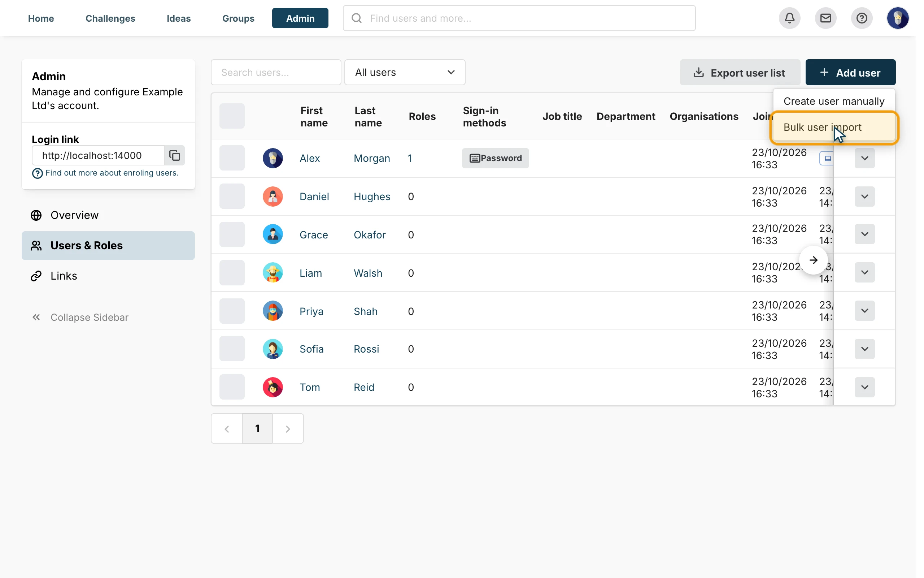This screenshot has height=578, width=924.
Task: Expand actions chevron for Tom Reid
Action: point(864,387)
